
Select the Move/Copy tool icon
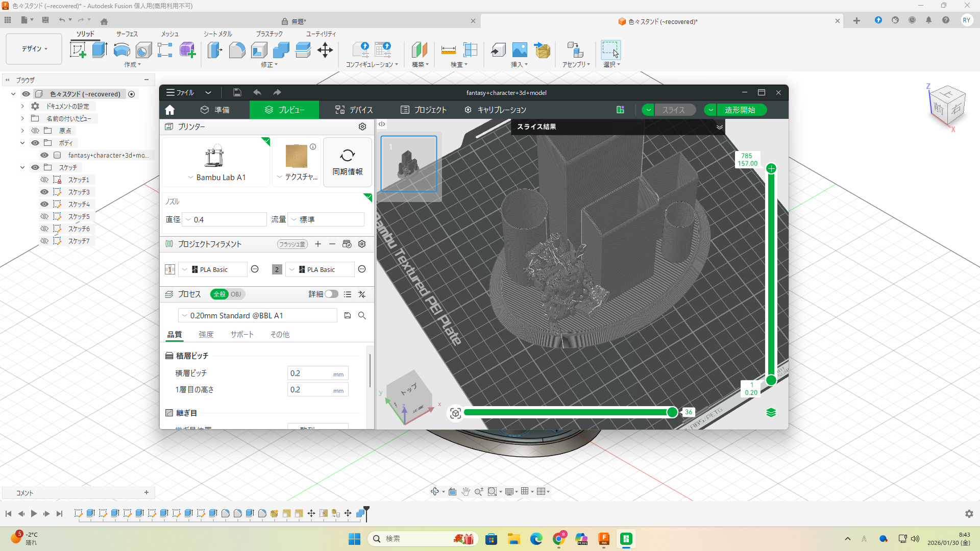point(325,49)
